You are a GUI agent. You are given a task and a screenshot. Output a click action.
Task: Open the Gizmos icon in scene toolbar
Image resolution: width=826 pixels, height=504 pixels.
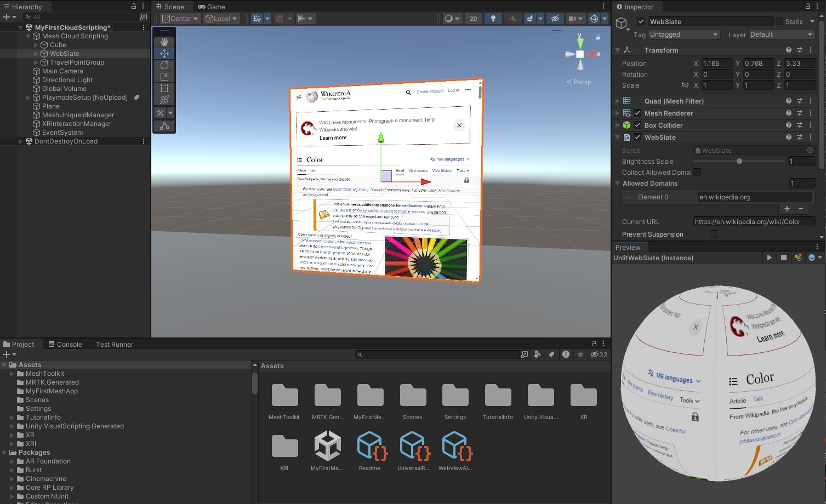pos(594,19)
